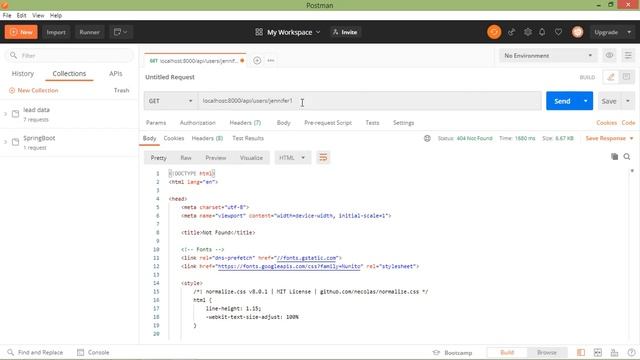Open the No Environment dropdown
640x360 pixels.
pyautogui.click(x=548, y=56)
